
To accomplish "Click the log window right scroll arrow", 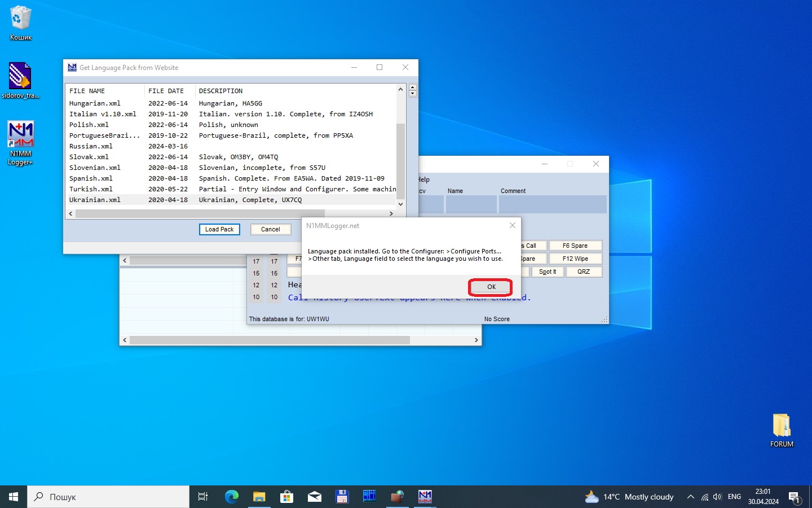I will pos(476,340).
